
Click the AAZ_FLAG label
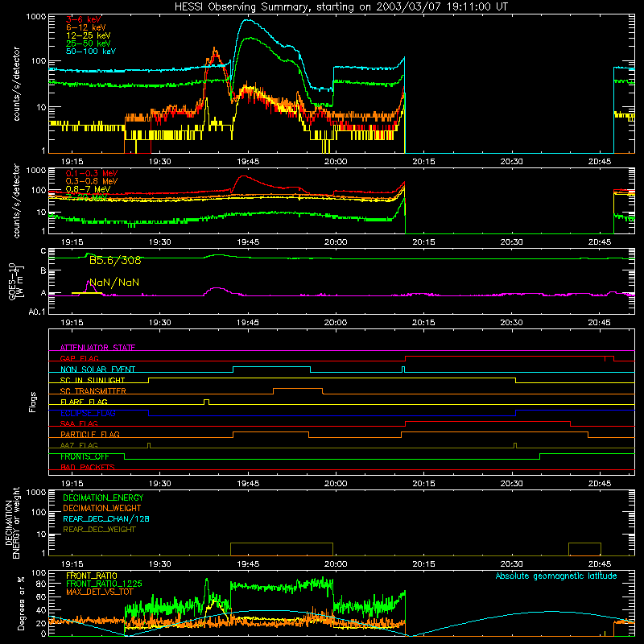tap(79, 445)
